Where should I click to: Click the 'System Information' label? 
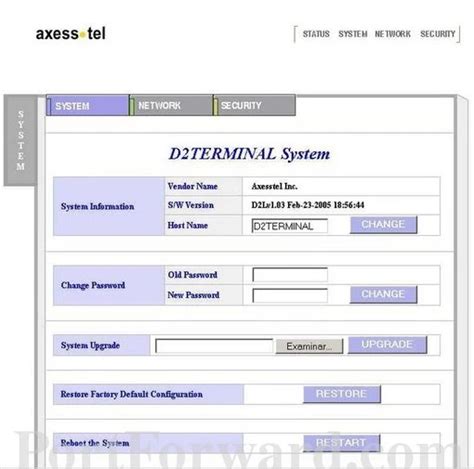click(x=97, y=207)
